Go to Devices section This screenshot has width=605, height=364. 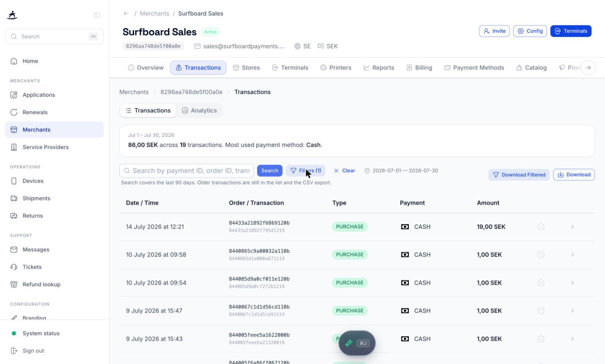point(54,181)
